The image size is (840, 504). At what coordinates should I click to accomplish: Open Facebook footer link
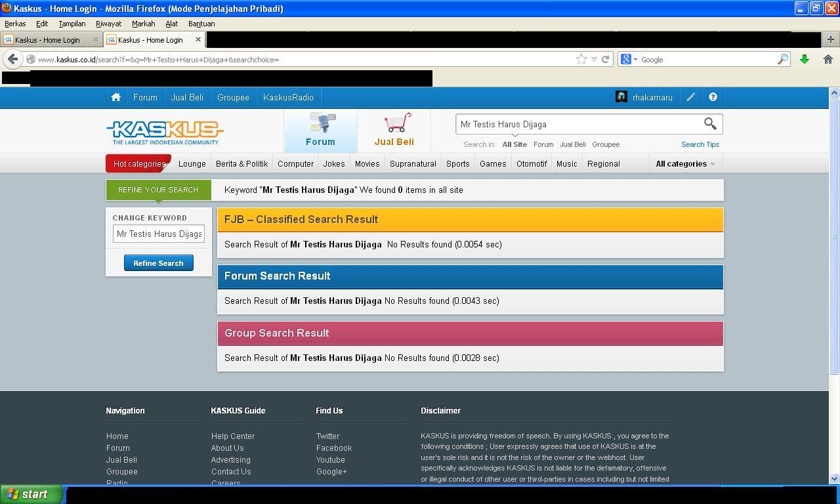coord(334,448)
